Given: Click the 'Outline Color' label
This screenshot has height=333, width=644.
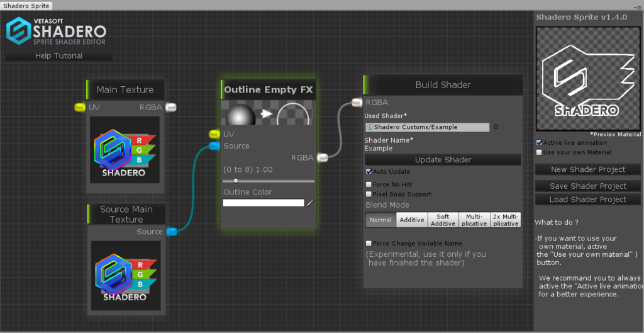Looking at the screenshot, I should [x=248, y=192].
